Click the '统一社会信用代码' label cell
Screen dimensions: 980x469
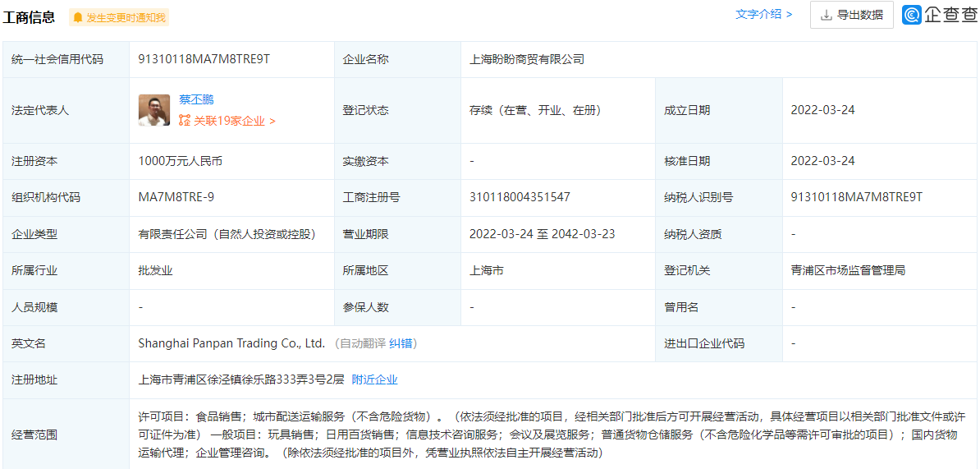coord(66,59)
